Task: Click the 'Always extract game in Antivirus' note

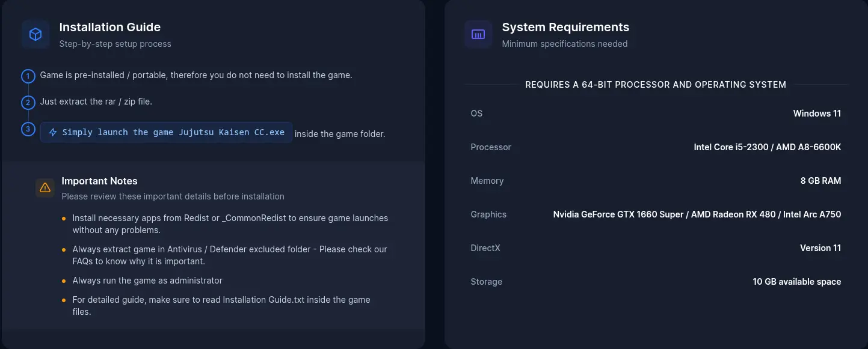Action: tap(230, 255)
